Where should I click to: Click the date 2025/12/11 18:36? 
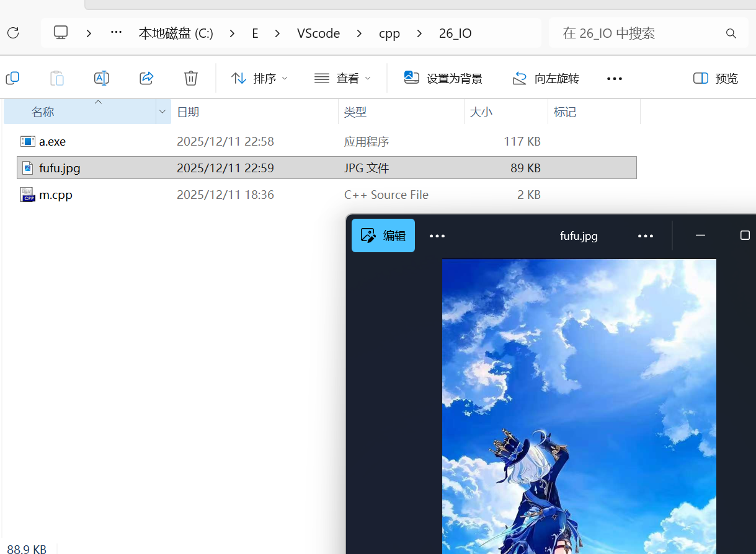[x=225, y=195]
